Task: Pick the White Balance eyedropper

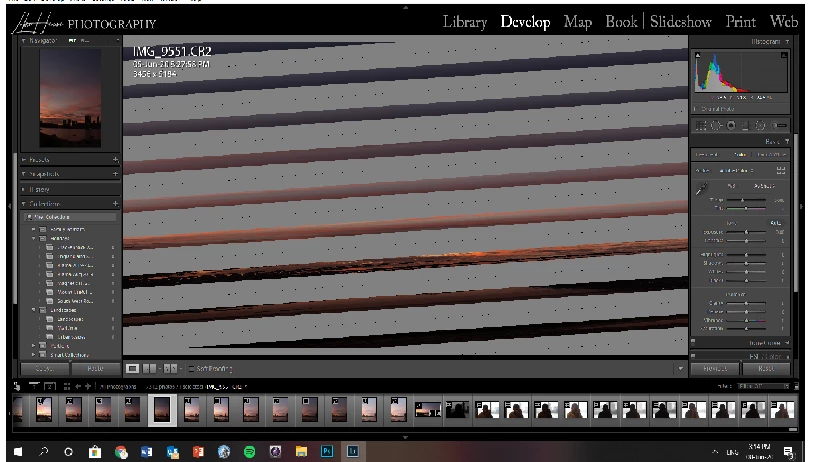Action: point(702,188)
